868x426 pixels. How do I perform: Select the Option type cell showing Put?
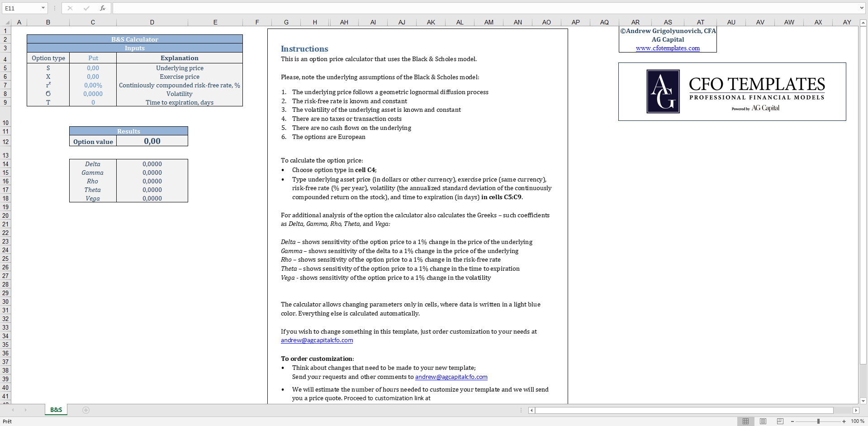93,58
